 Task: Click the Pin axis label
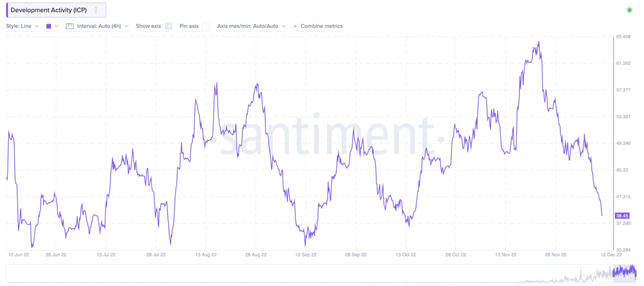tap(189, 26)
